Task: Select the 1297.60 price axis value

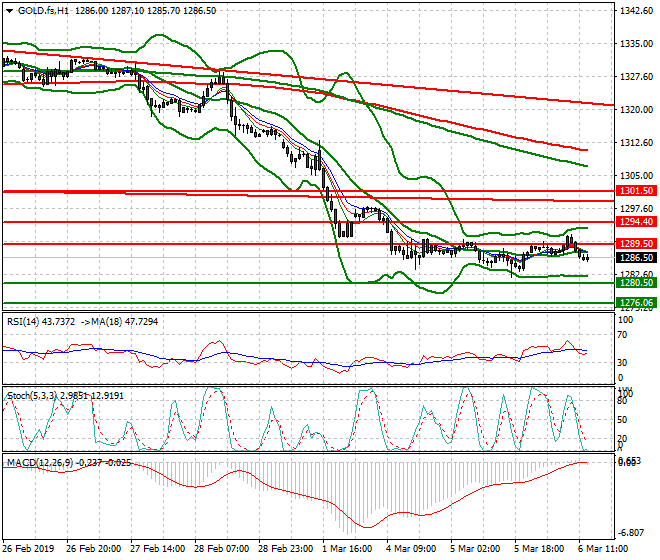Action: click(x=636, y=208)
